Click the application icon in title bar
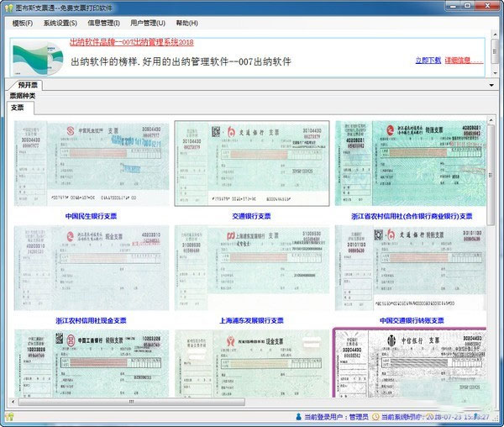Image resolution: width=504 pixels, height=427 pixels. (x=8, y=7)
